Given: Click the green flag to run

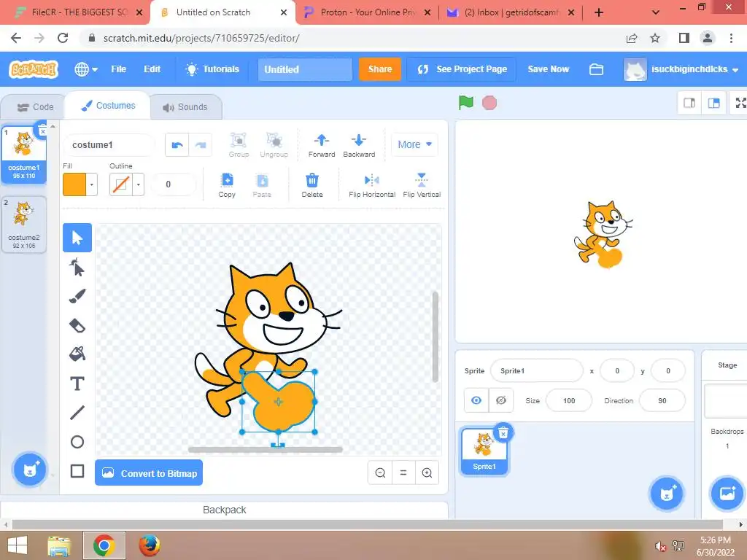Looking at the screenshot, I should (465, 102).
